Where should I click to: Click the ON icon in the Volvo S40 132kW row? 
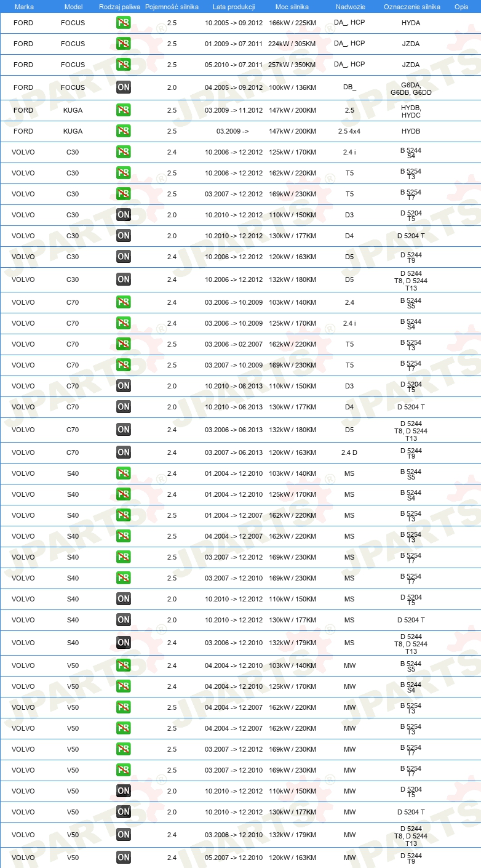pos(124,643)
